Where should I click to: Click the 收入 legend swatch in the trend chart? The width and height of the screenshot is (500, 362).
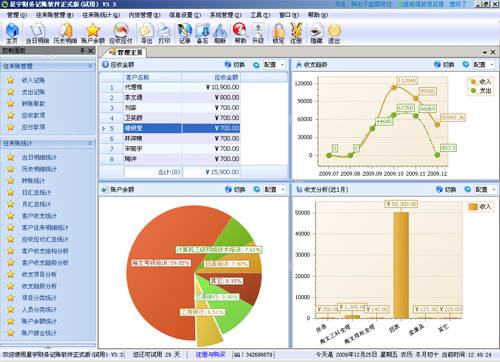(473, 82)
